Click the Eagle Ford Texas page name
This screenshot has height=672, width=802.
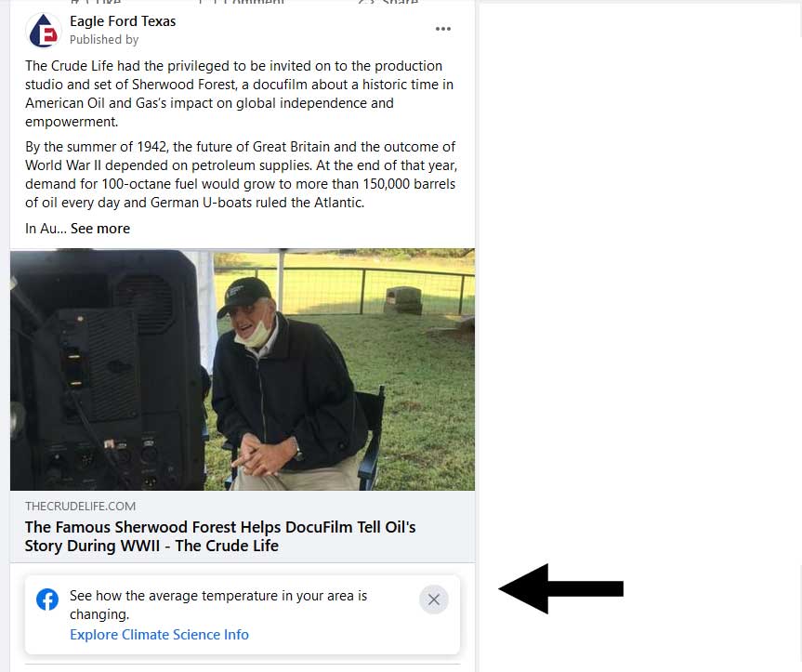point(123,21)
